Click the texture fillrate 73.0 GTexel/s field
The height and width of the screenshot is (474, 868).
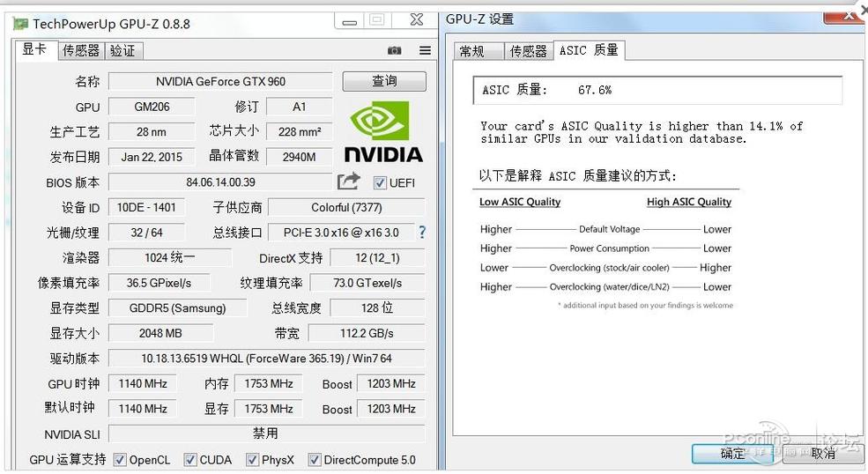click(x=367, y=283)
